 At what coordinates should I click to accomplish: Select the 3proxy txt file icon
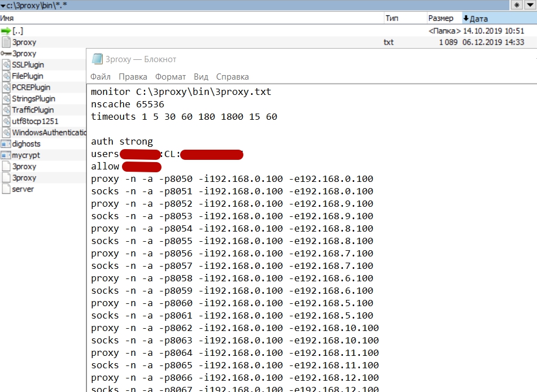[6, 42]
